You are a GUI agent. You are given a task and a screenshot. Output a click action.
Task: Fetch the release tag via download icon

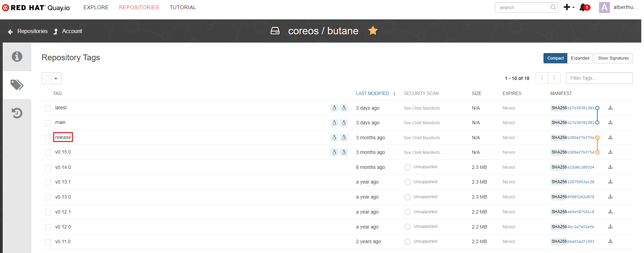pyautogui.click(x=610, y=137)
